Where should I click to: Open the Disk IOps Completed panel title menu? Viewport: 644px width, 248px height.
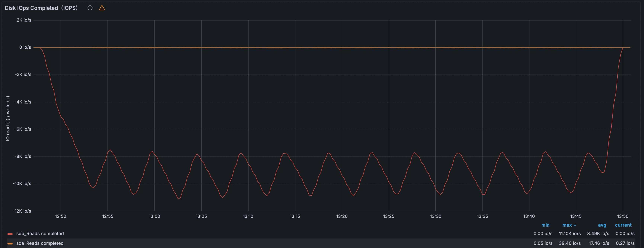(41, 8)
